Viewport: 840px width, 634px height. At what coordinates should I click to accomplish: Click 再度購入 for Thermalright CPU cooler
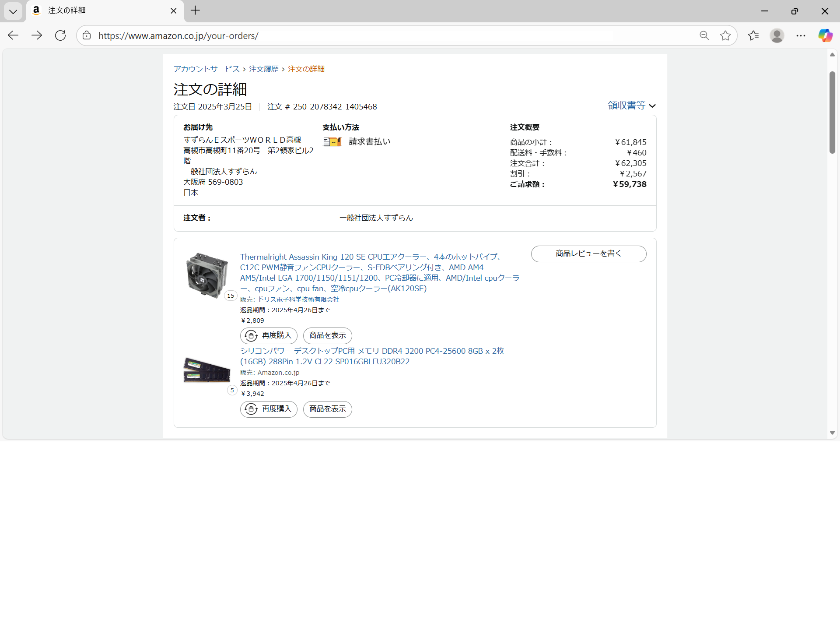pyautogui.click(x=269, y=335)
